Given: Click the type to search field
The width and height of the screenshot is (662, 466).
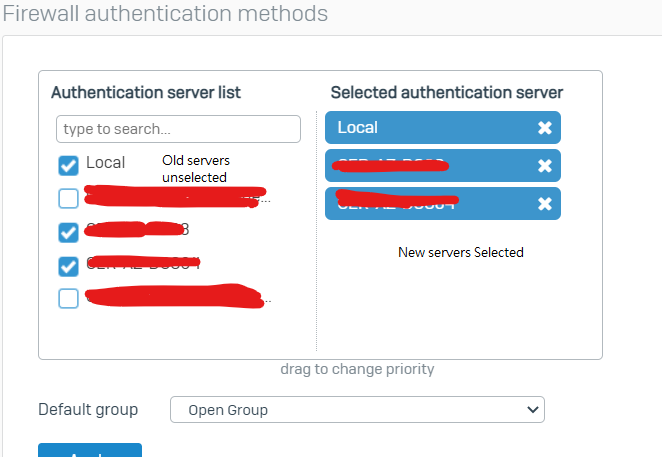Looking at the screenshot, I should click(178, 129).
